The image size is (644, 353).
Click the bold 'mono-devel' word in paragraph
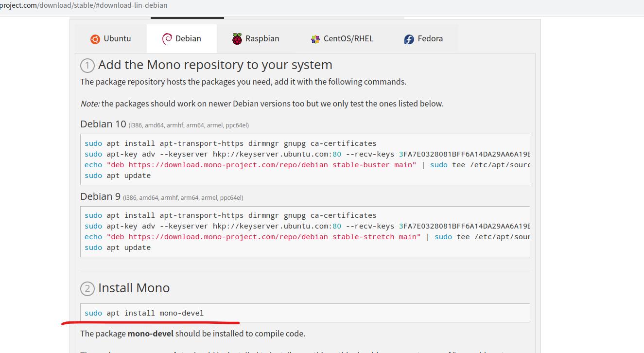(150, 334)
